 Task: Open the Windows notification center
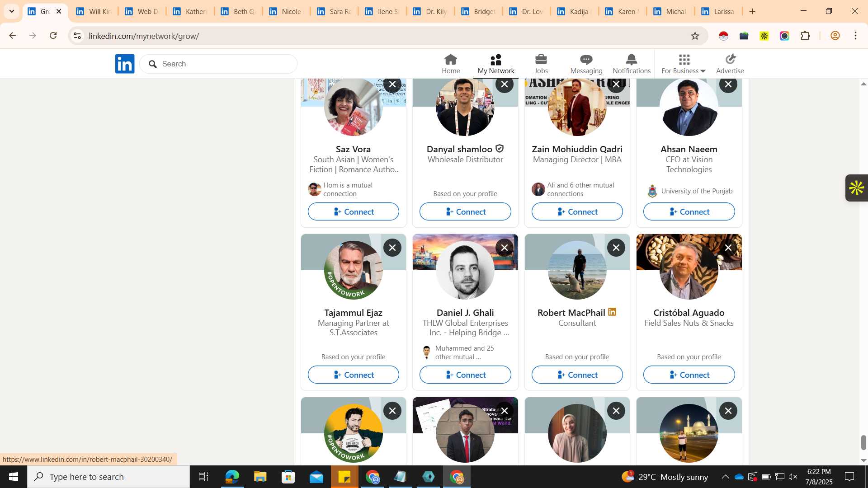point(849,477)
